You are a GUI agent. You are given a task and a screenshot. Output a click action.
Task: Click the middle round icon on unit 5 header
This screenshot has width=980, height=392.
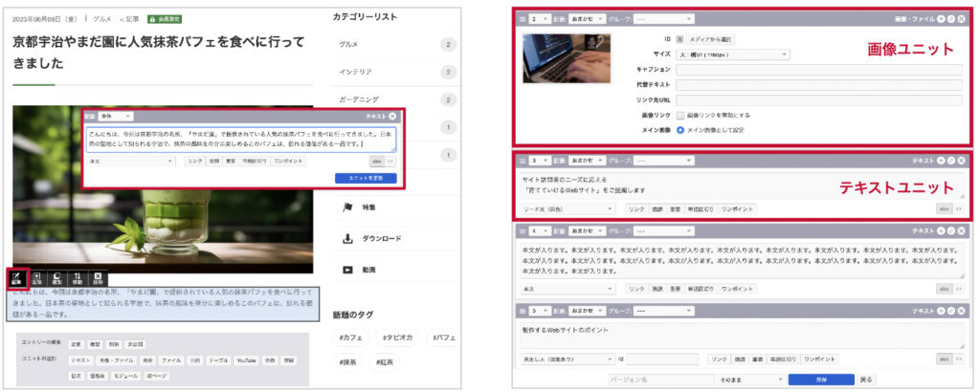(x=950, y=310)
